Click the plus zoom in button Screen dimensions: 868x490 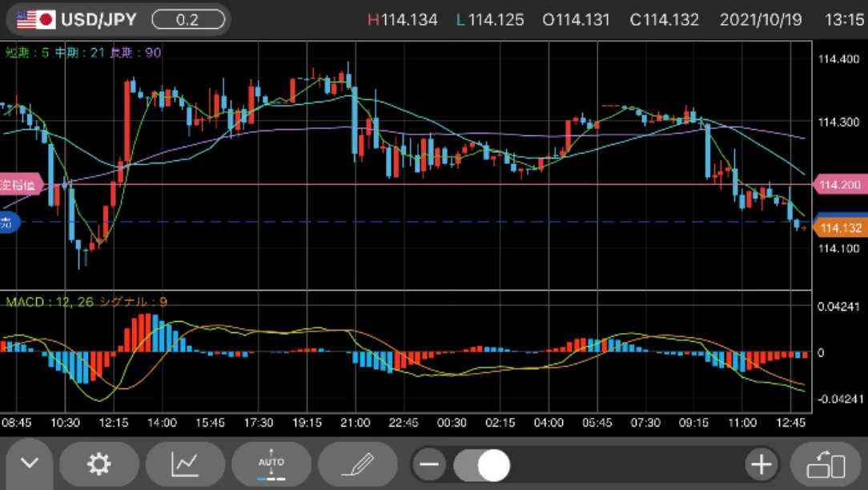pyautogui.click(x=761, y=464)
